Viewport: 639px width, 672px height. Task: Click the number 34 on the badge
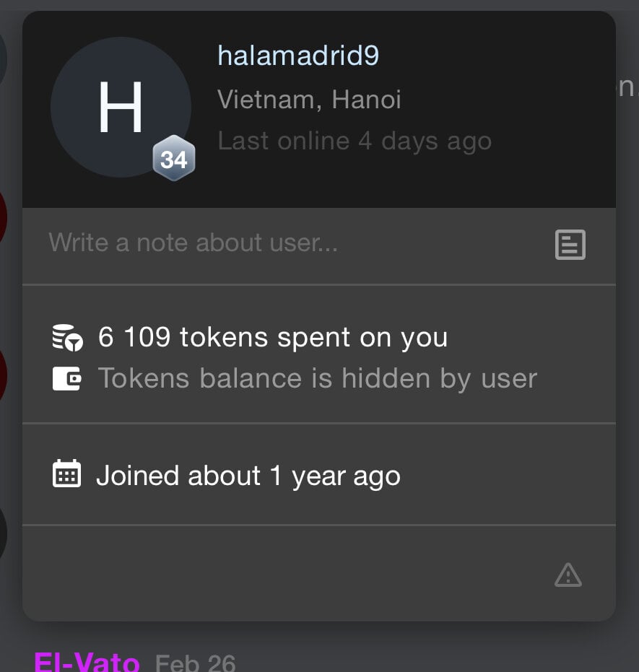click(x=174, y=160)
